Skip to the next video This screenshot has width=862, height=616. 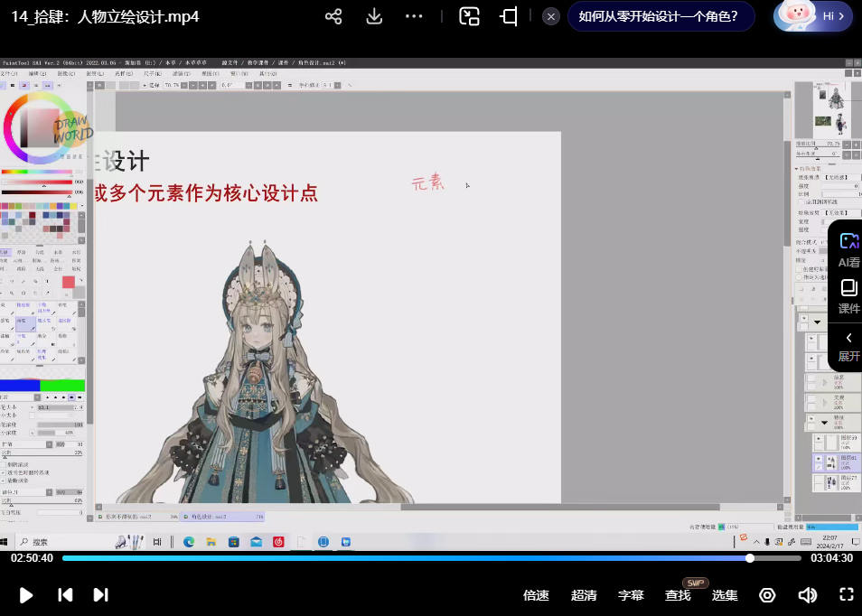pos(100,594)
